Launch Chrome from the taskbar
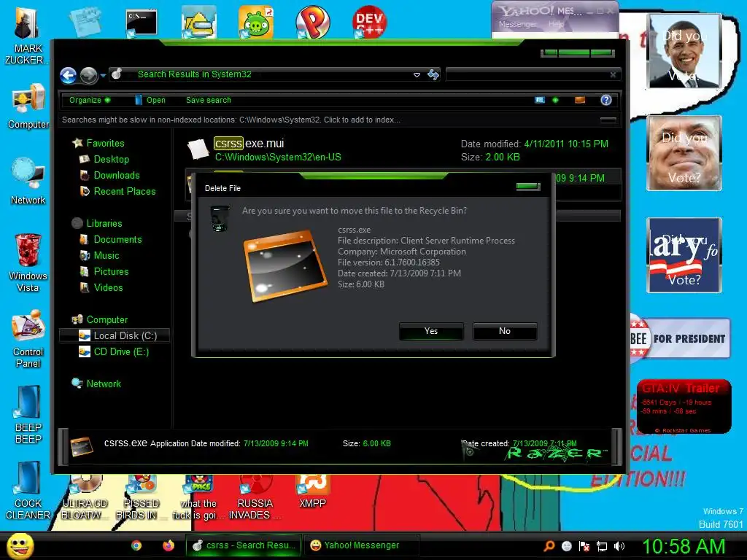This screenshot has width=747, height=560. (x=136, y=545)
